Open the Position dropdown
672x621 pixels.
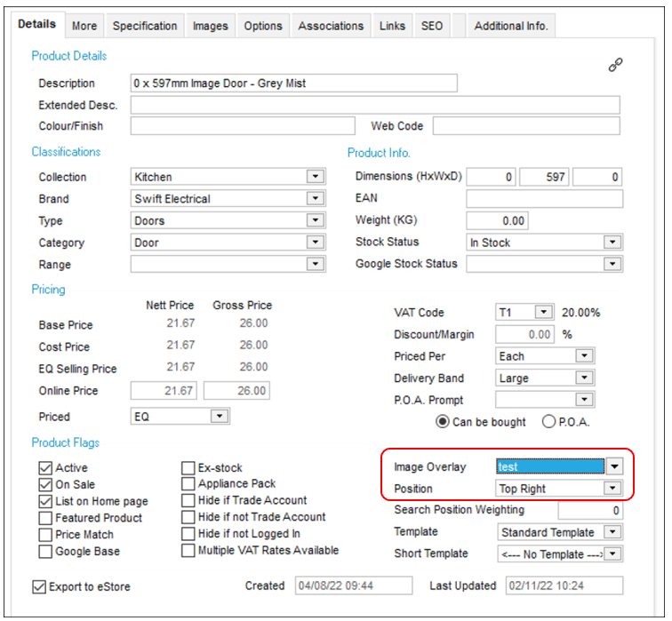click(x=612, y=489)
